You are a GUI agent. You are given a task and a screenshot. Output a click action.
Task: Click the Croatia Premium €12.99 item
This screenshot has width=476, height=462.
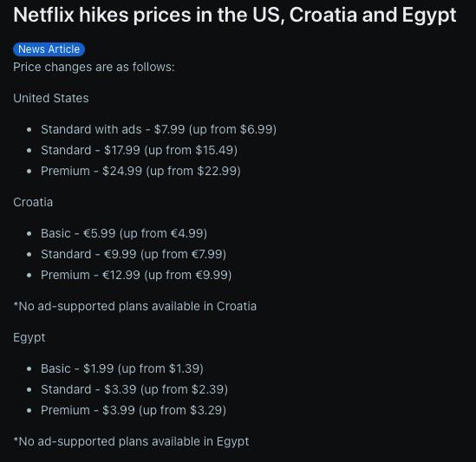(136, 276)
